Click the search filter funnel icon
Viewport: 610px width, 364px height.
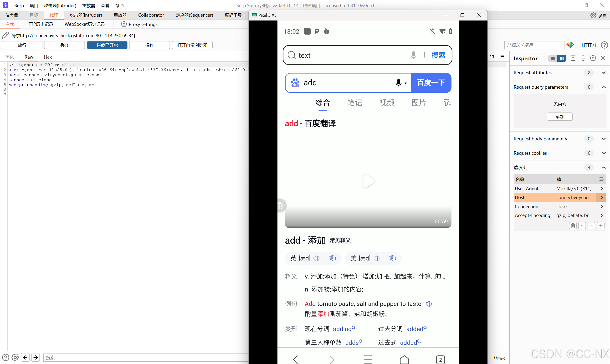coord(447,103)
